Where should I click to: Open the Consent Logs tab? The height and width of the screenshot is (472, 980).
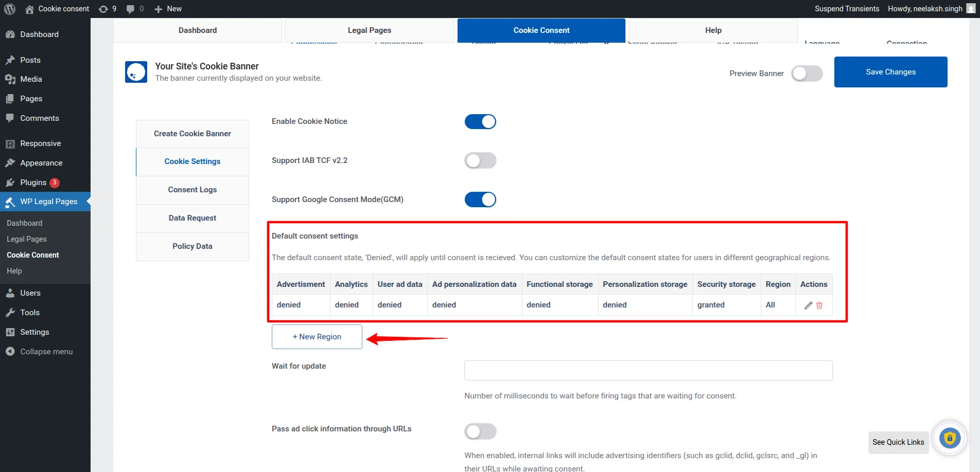click(192, 190)
